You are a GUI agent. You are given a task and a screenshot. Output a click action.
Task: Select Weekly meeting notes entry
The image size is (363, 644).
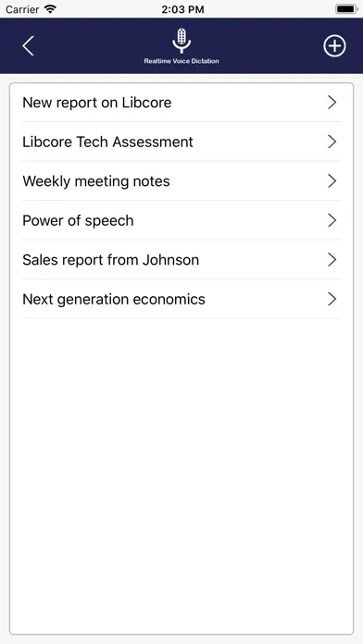[181, 181]
